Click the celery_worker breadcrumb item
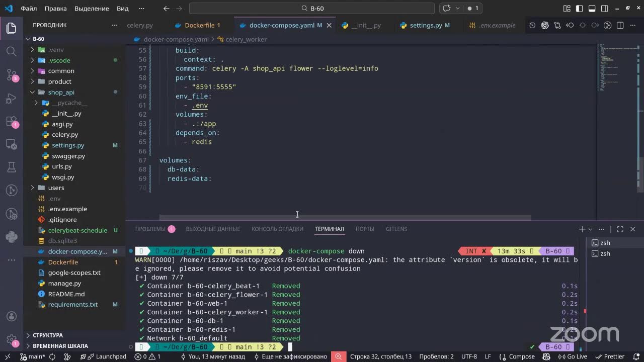 242,39
